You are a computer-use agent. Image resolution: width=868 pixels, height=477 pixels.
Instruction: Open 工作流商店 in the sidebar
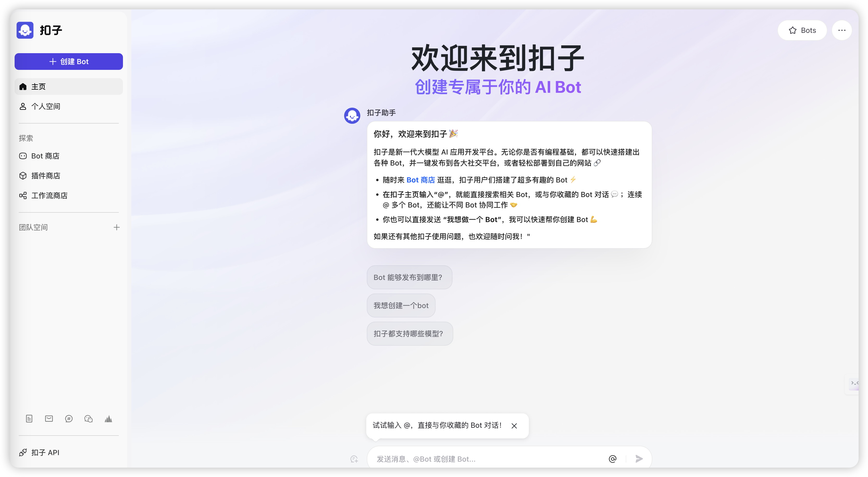tap(69, 195)
